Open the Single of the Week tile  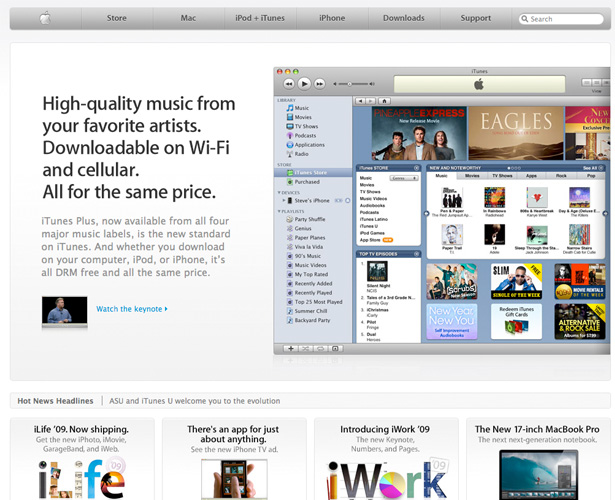516,282
